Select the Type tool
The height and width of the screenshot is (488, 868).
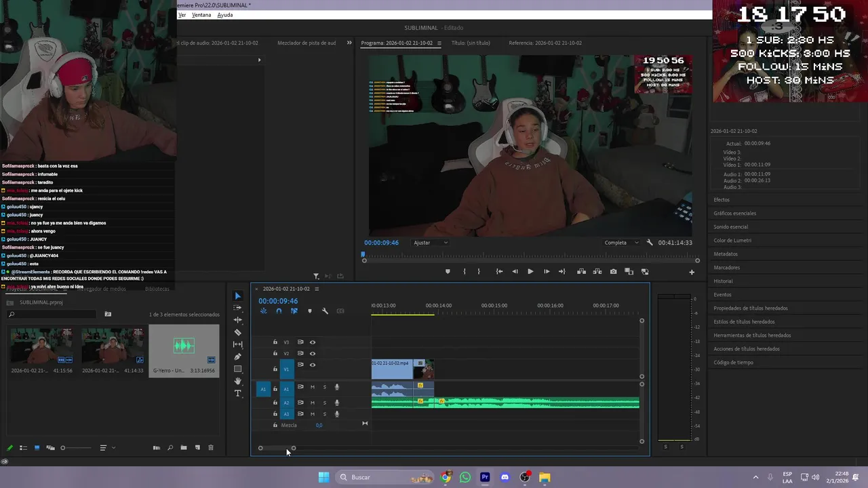coord(237,393)
